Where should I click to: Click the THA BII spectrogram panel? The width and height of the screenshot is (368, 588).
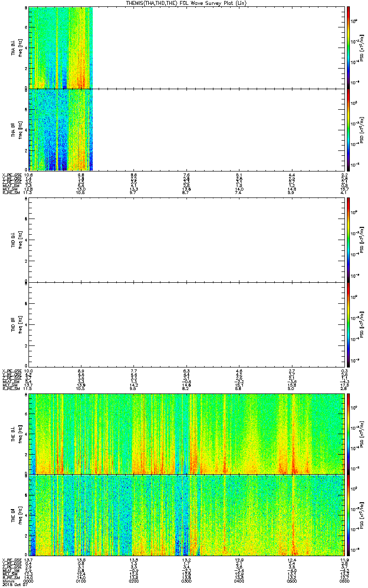(186, 129)
